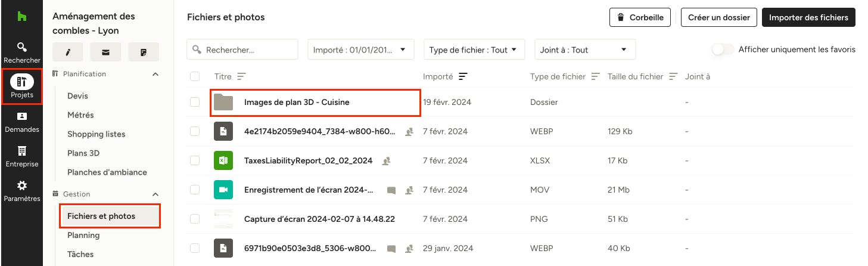Click the Importer des fichiers button

[808, 17]
